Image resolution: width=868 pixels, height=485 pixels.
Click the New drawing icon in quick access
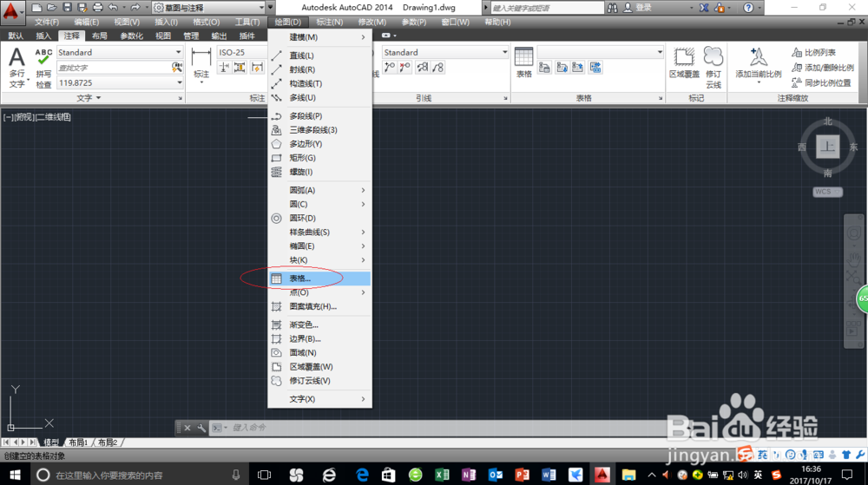coord(36,8)
